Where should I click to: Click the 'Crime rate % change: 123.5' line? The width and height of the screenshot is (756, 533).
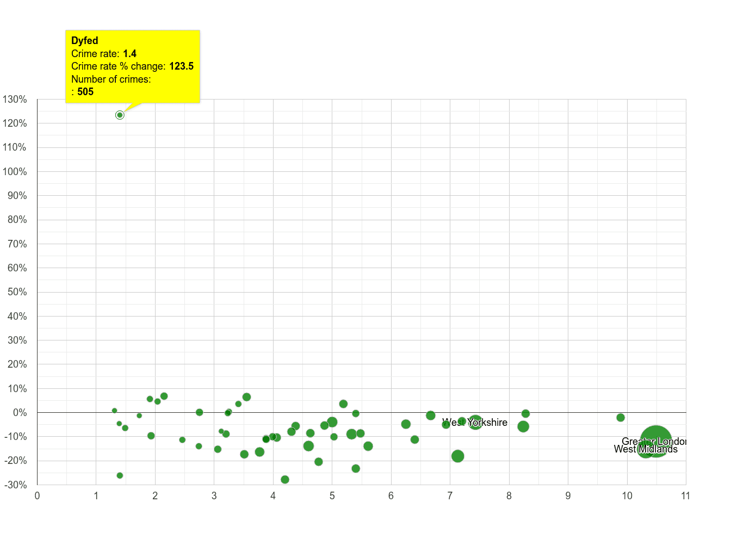click(132, 66)
